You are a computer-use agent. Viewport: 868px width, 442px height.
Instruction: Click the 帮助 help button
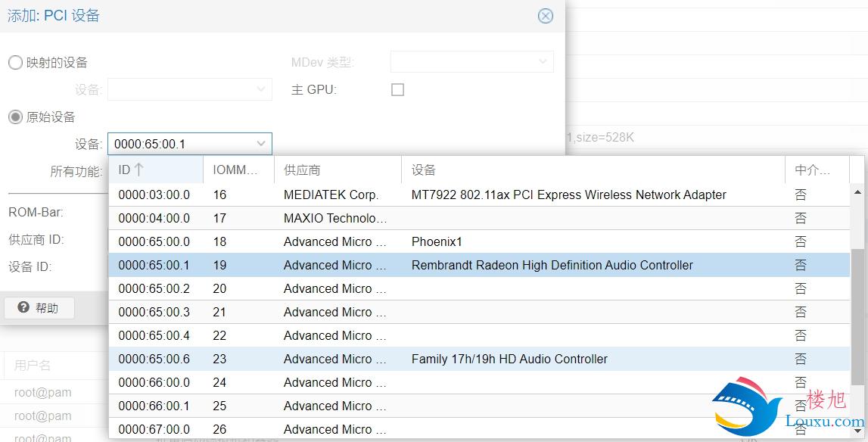[39, 308]
